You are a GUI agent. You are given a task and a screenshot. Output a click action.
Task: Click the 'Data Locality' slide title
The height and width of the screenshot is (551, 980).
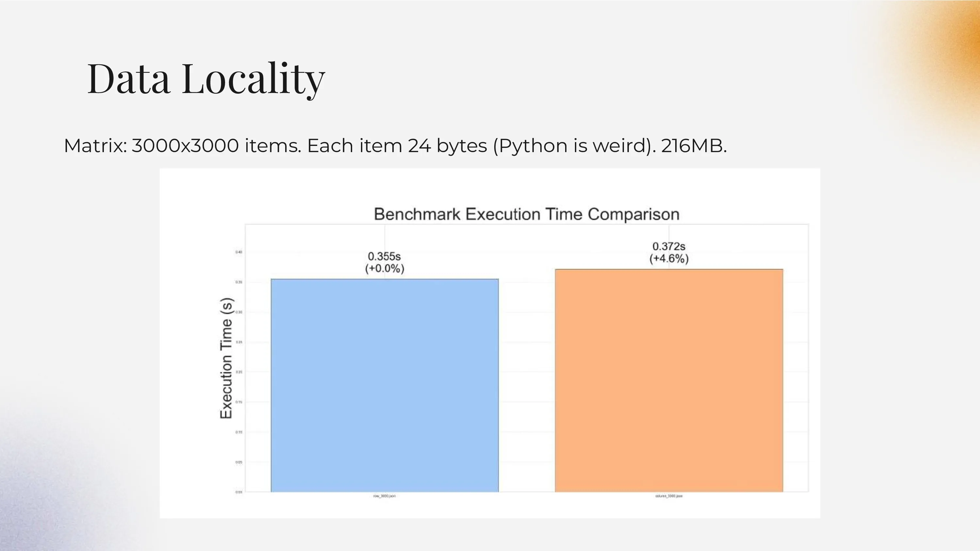click(x=206, y=79)
